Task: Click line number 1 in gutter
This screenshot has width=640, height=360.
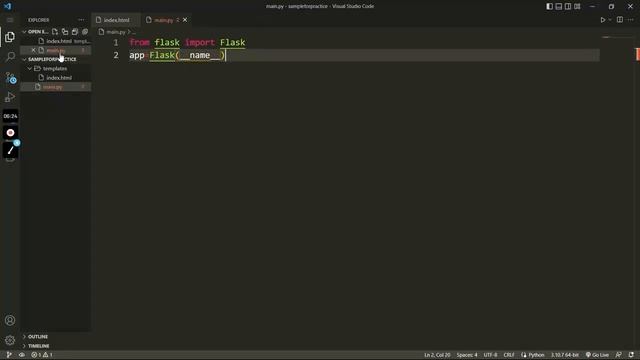Action: (x=116, y=42)
